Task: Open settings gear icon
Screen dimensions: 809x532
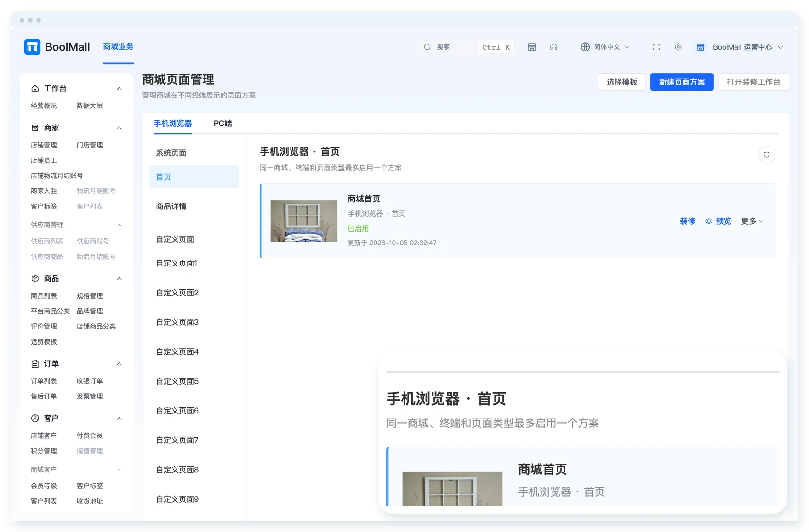Action: [678, 47]
